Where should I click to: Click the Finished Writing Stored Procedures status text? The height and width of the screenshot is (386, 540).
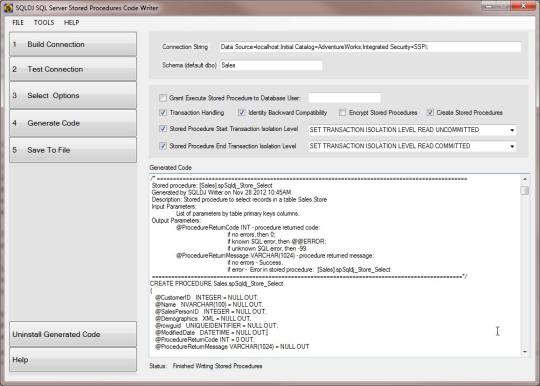coord(217,366)
